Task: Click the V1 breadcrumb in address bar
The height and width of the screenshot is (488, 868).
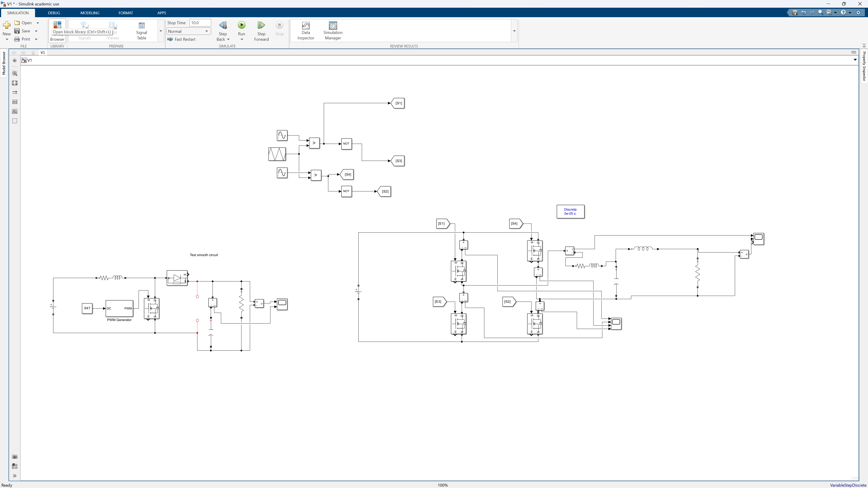Action: [x=30, y=60]
